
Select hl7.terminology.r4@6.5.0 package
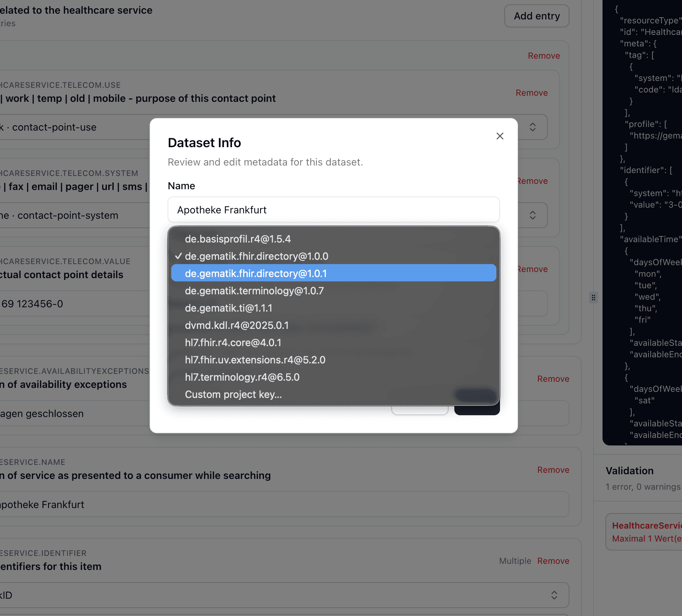click(242, 377)
